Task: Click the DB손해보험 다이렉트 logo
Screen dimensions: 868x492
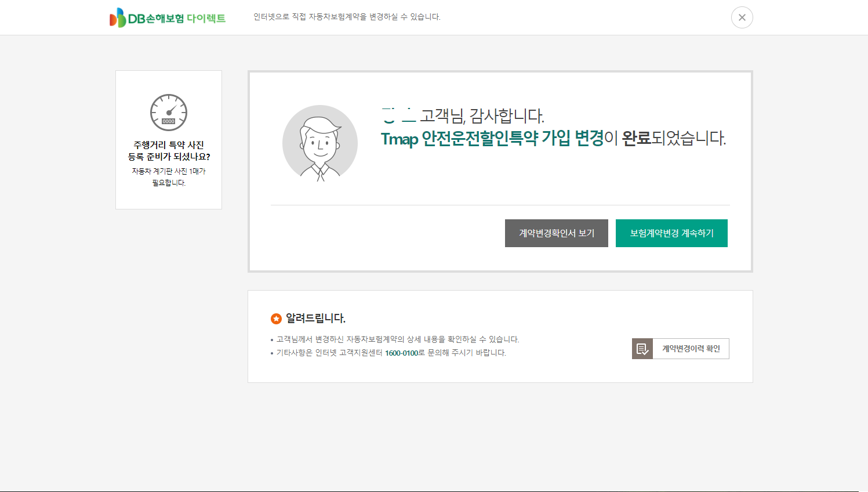Action: coord(168,18)
